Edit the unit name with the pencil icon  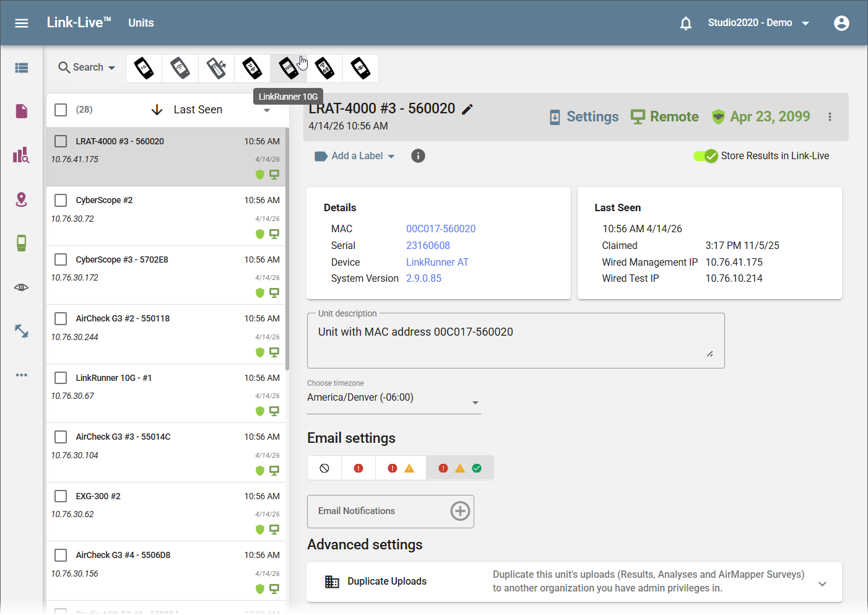point(467,109)
